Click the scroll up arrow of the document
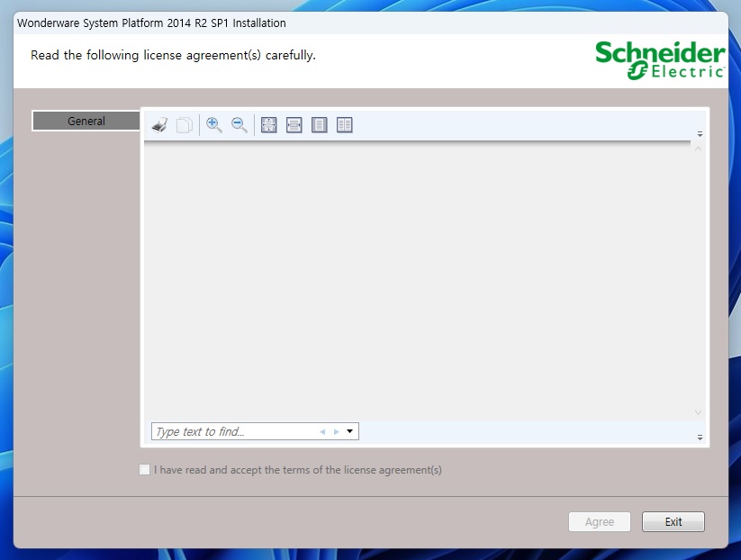 tap(698, 149)
